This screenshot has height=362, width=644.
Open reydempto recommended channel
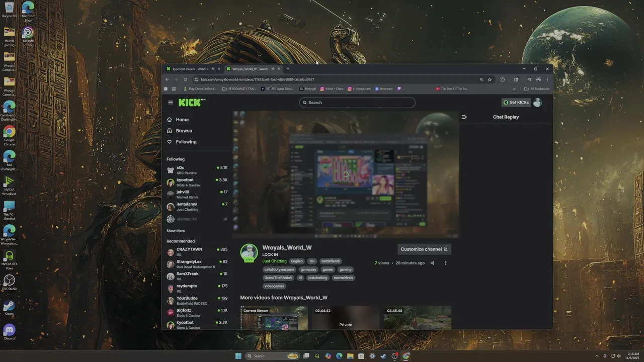[197, 288]
